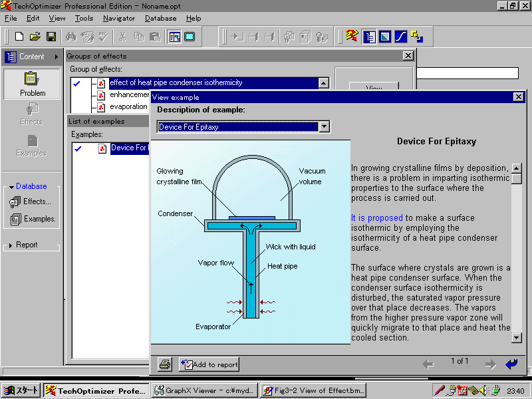Image resolution: width=532 pixels, height=399 pixels.
Task: Click the speaker volume tray icon
Action: (483, 390)
